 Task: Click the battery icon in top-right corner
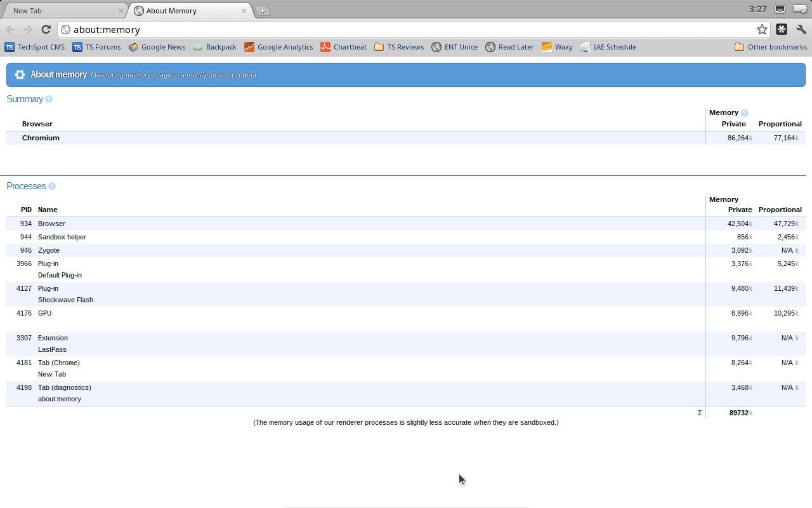[800, 9]
